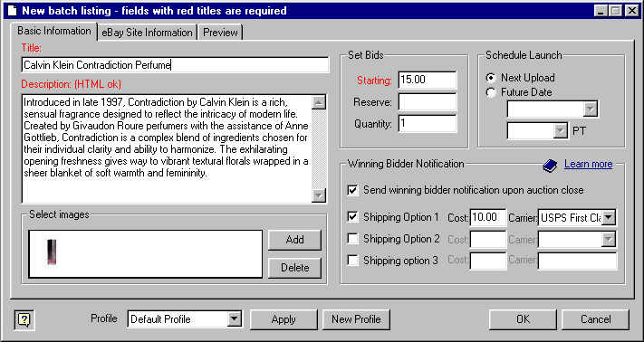Open the eBay Site Information tab
This screenshot has height=342, width=644.
[x=147, y=33]
